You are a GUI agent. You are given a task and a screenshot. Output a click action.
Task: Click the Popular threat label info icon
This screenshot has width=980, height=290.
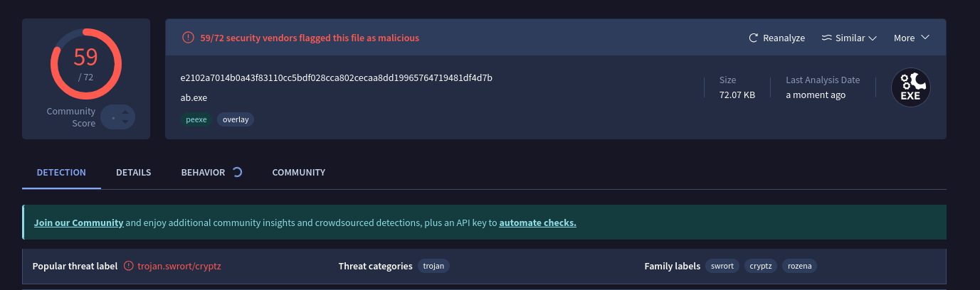point(128,266)
